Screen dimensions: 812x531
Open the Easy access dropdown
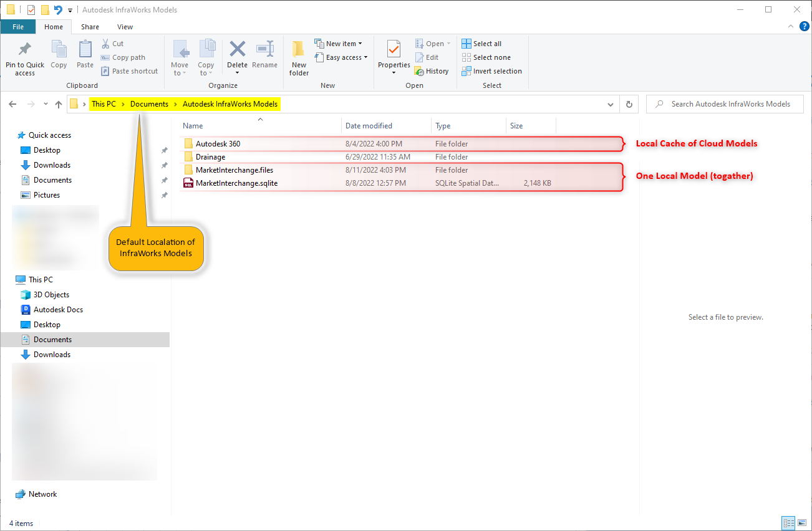pyautogui.click(x=341, y=57)
